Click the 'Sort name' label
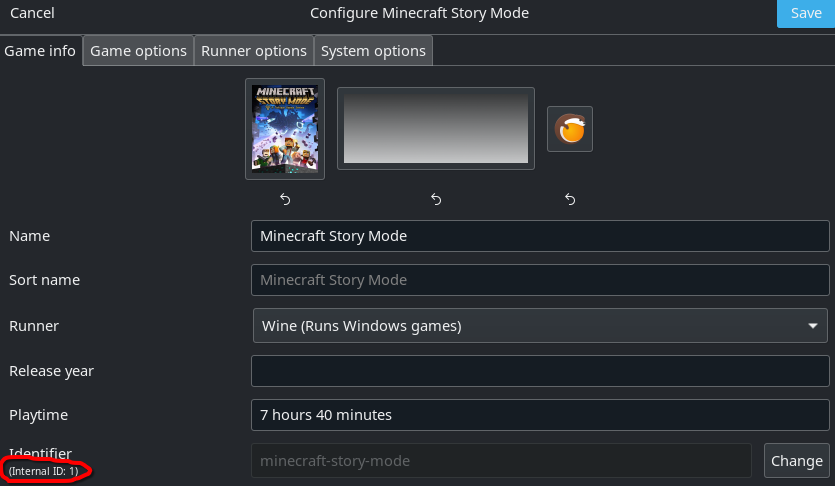835x486 pixels. coord(44,280)
